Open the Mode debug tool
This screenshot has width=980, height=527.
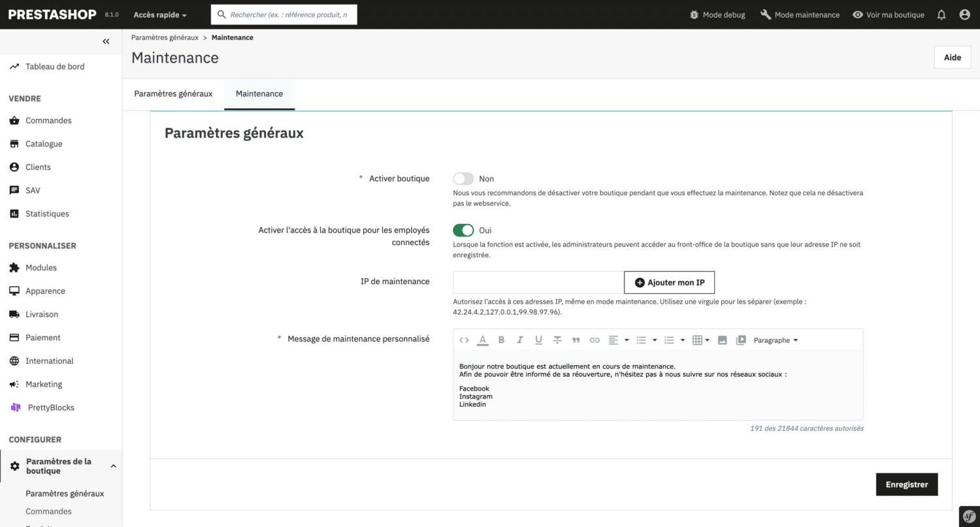point(717,14)
